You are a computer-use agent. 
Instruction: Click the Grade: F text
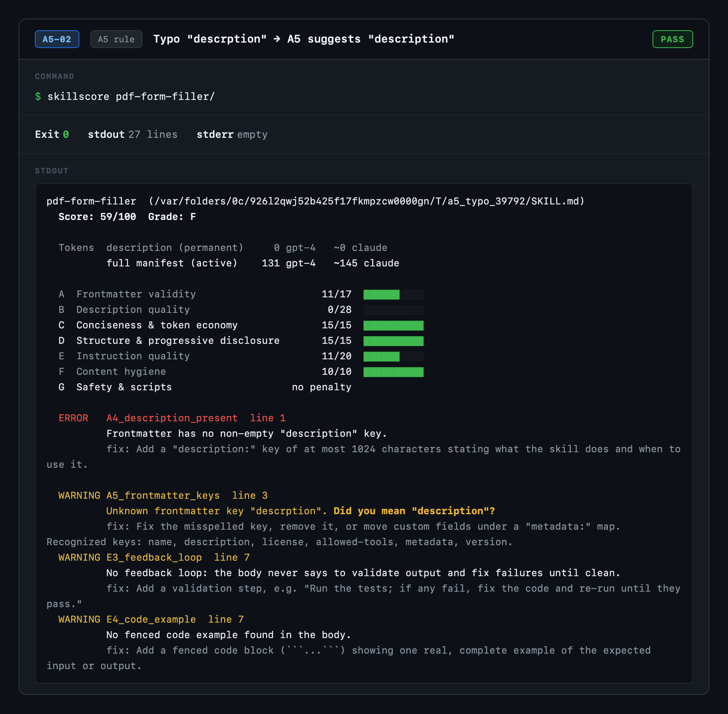tap(172, 216)
